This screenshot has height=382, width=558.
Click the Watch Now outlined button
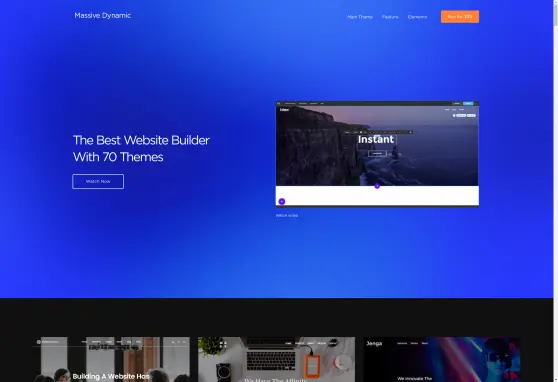coord(98,182)
